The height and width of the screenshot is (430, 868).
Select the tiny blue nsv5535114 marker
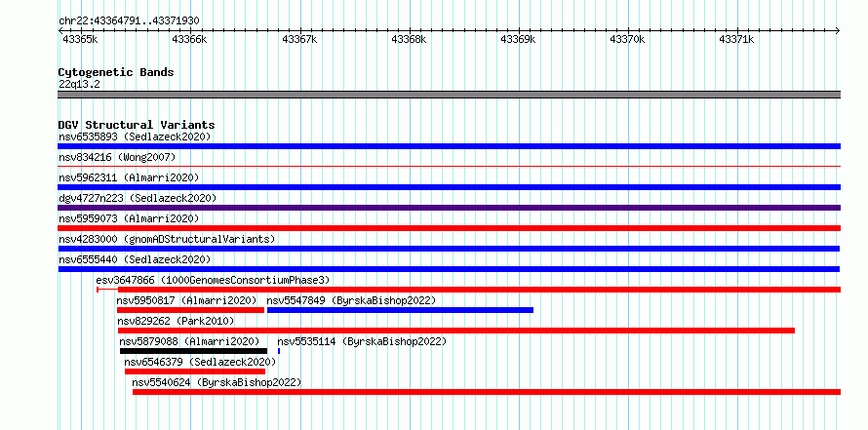(x=279, y=351)
